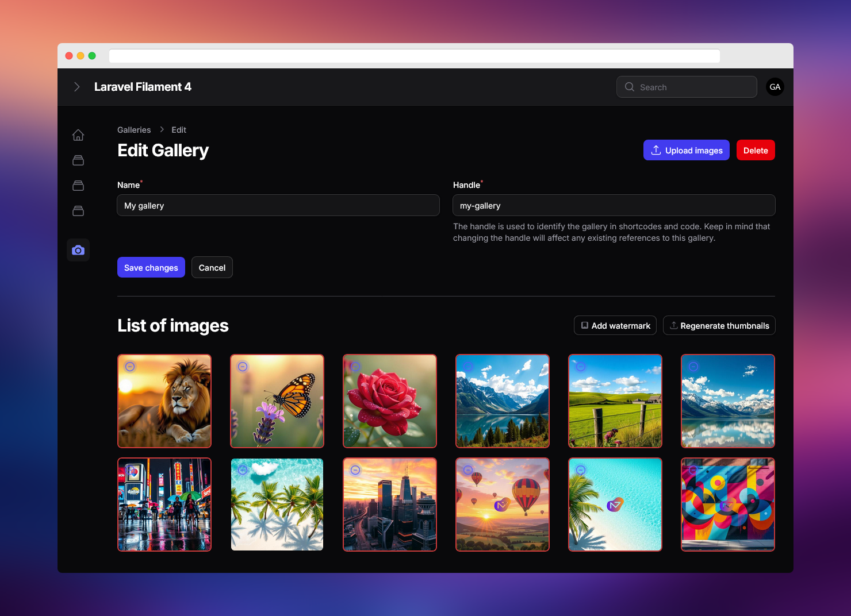
Task: Trigger Regenerate thumbnails
Action: click(x=719, y=325)
